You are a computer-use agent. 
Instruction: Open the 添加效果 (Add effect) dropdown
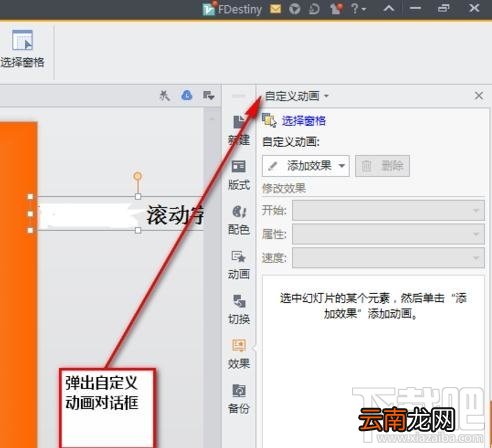click(306, 166)
